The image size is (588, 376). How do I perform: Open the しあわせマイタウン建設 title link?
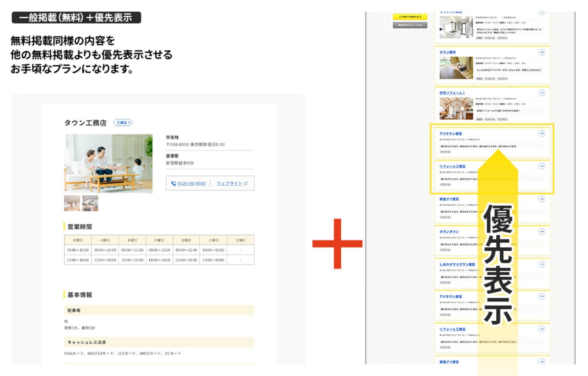coord(457,264)
